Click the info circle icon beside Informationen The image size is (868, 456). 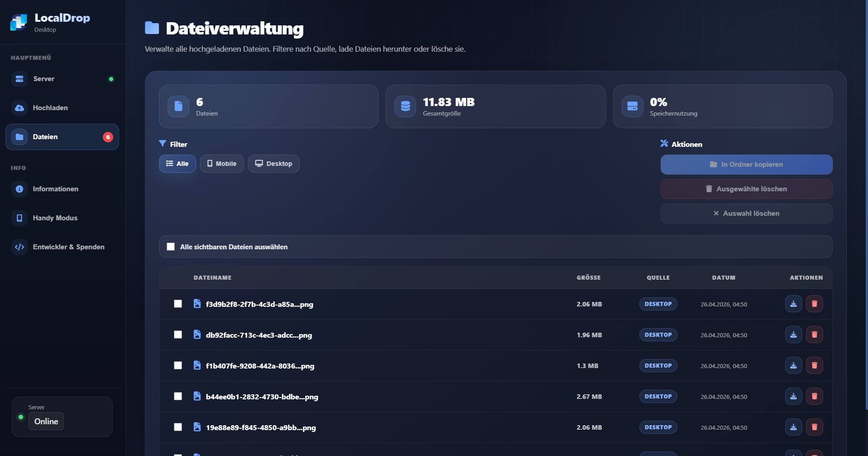click(x=19, y=189)
